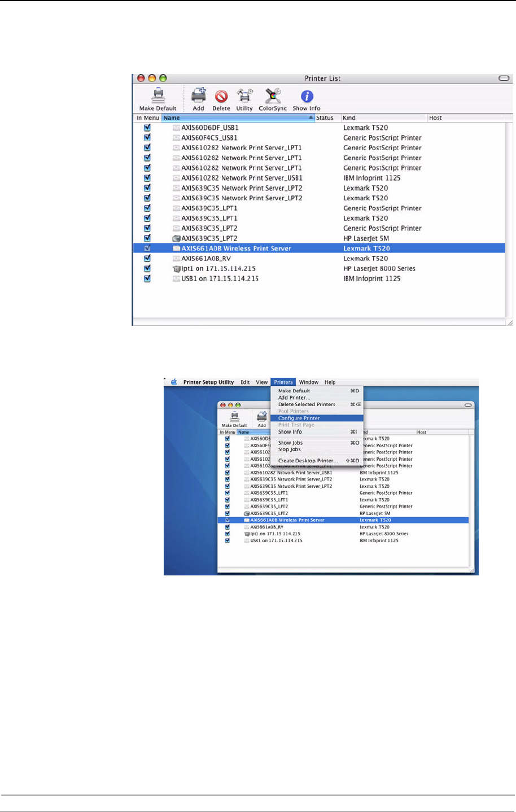Choose Create Desktop Printer... in Printers menu
Screen dimensions: 516x812
(x=317, y=461)
